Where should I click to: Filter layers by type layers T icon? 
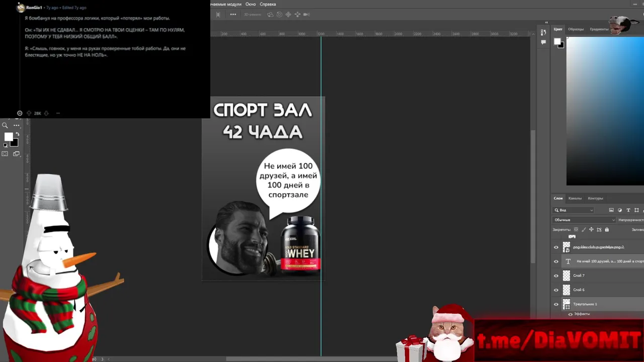click(628, 210)
